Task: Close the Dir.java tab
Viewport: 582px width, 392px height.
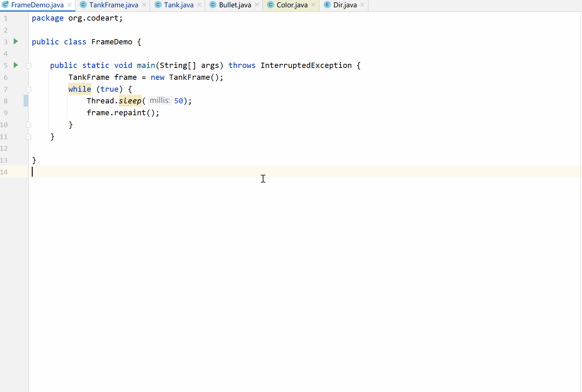Action: click(362, 5)
